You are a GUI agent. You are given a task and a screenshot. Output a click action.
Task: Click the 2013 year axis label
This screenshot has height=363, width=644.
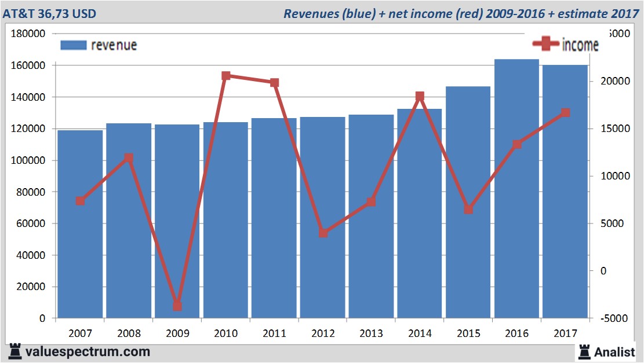click(x=372, y=333)
